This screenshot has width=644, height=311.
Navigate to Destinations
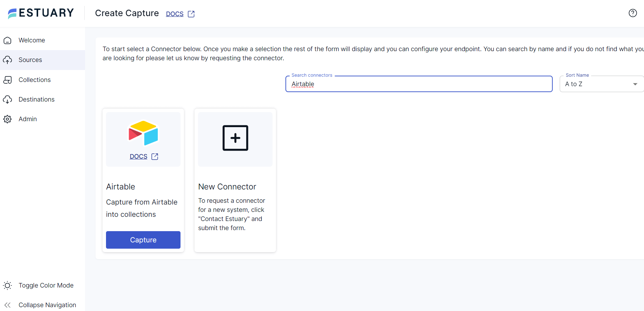coord(42,99)
